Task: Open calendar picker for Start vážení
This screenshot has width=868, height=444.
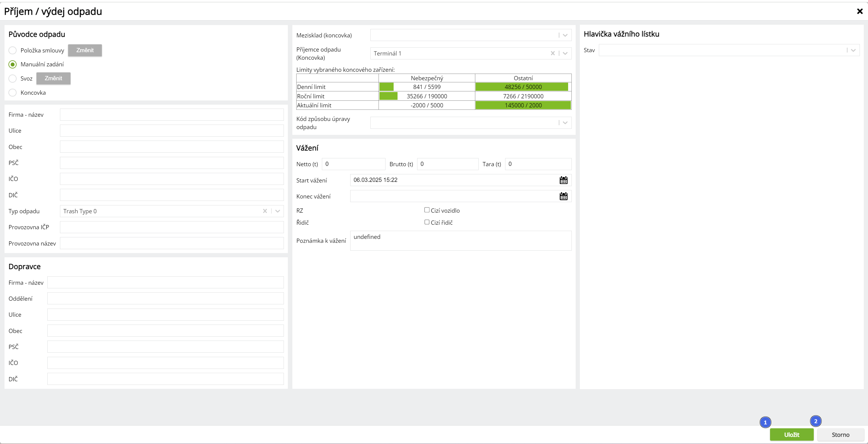Action: point(563,180)
